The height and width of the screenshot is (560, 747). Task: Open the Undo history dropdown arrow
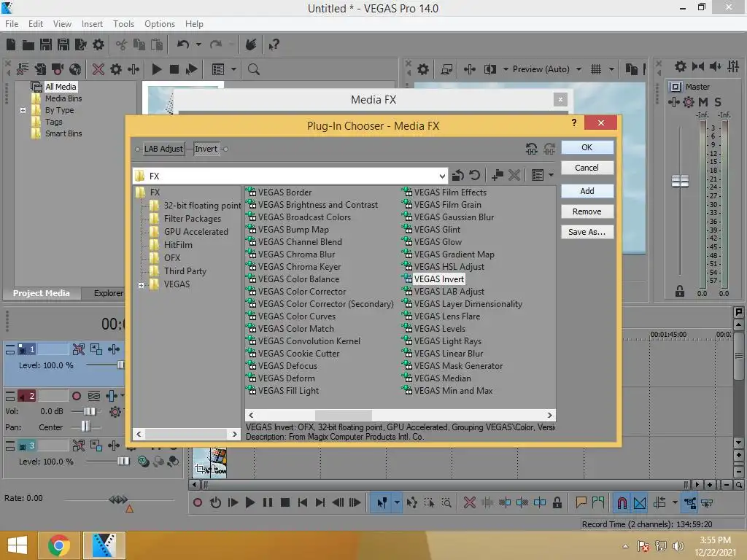coord(198,44)
